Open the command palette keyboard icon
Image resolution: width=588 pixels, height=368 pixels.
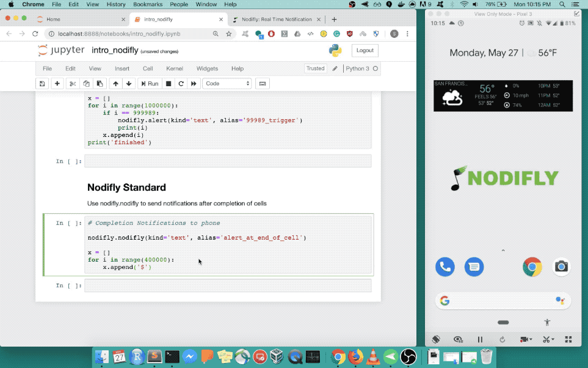tap(263, 83)
